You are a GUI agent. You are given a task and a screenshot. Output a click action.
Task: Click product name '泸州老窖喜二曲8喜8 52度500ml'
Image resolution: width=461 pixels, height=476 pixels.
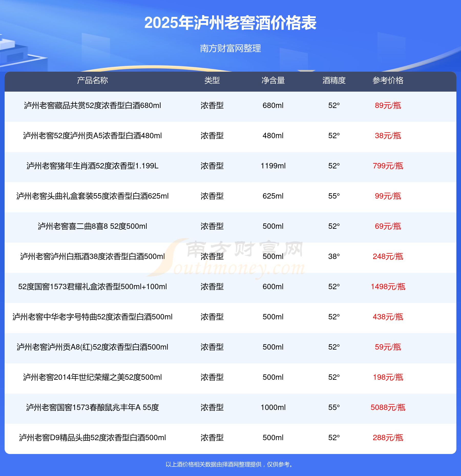(92, 226)
